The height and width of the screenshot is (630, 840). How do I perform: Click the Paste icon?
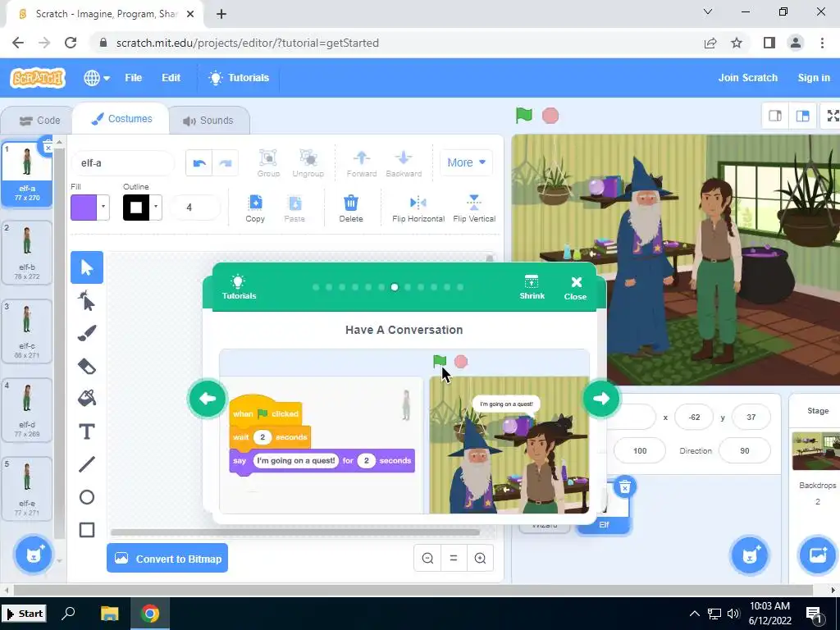point(294,208)
